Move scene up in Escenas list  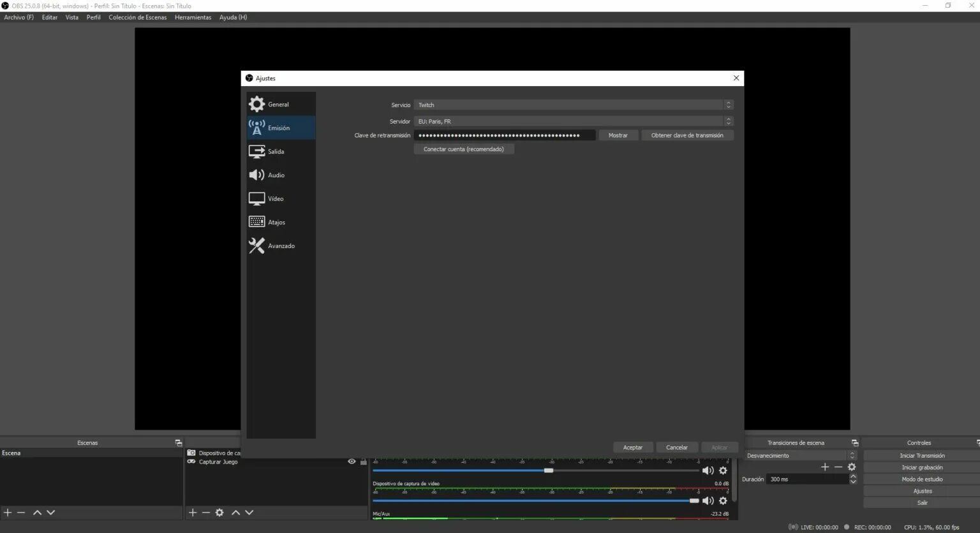[x=37, y=513]
